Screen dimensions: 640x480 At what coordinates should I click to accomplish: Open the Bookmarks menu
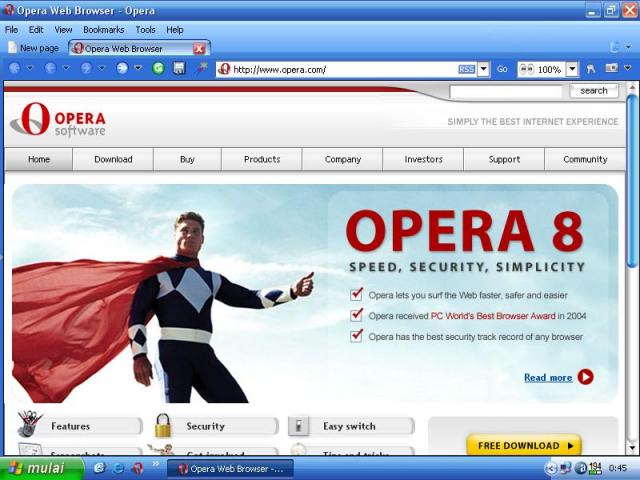coord(103,30)
